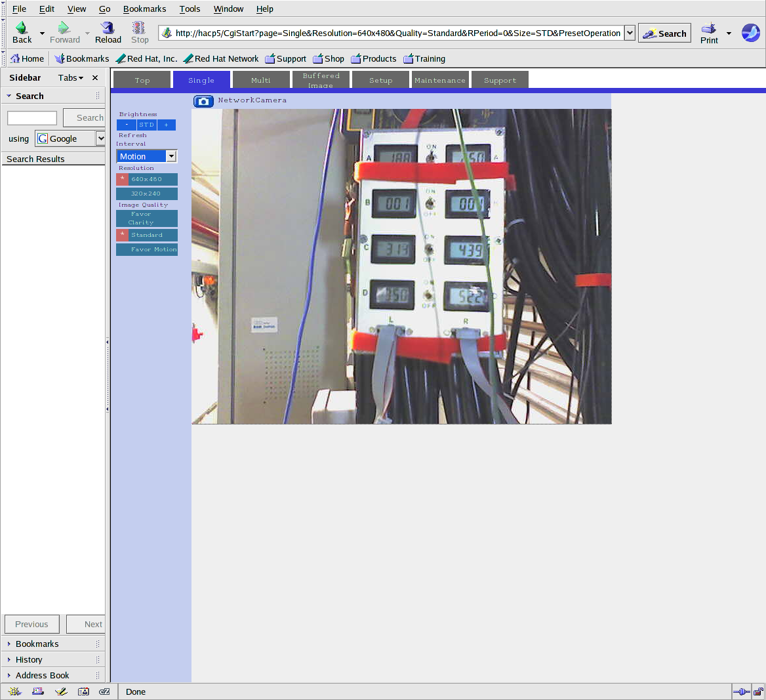Open the Setup tab
766x700 pixels.
click(x=380, y=79)
